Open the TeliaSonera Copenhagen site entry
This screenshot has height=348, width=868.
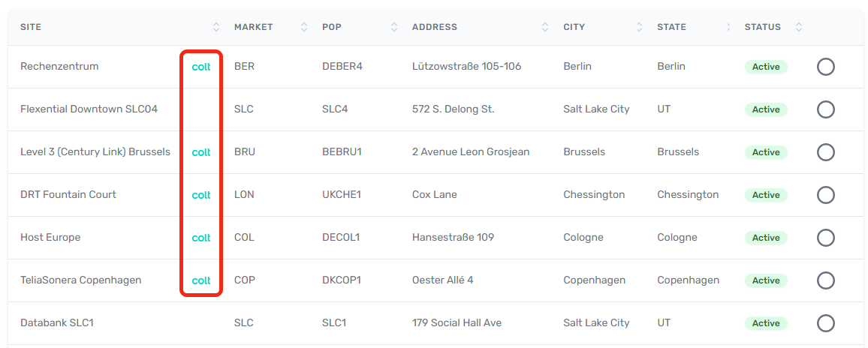[x=81, y=280]
